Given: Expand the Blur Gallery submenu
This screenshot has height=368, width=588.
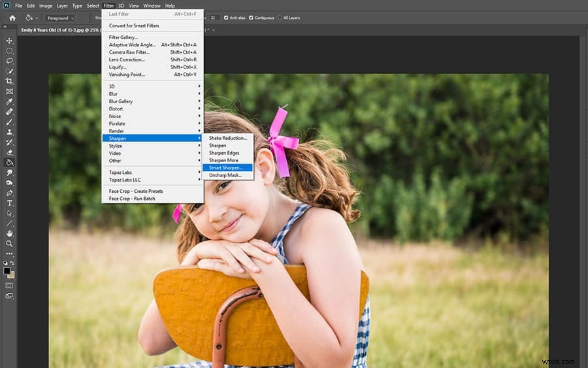Looking at the screenshot, I should point(153,101).
